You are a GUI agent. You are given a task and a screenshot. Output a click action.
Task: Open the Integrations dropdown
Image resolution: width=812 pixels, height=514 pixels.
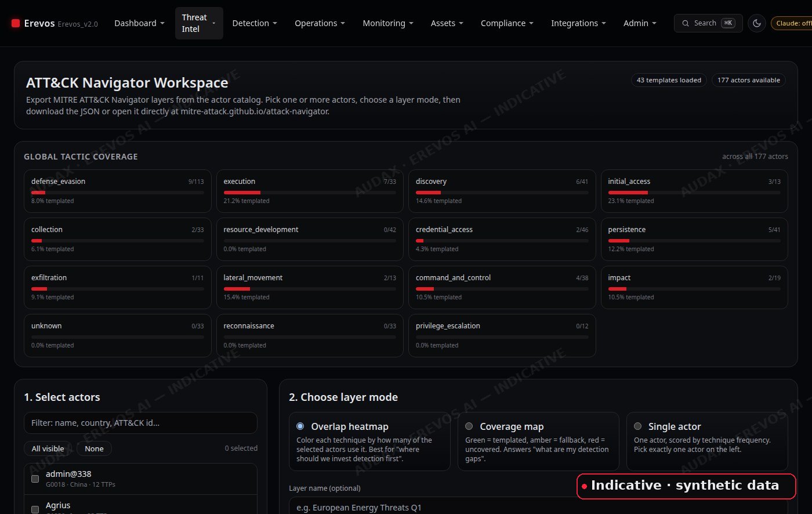tap(578, 23)
